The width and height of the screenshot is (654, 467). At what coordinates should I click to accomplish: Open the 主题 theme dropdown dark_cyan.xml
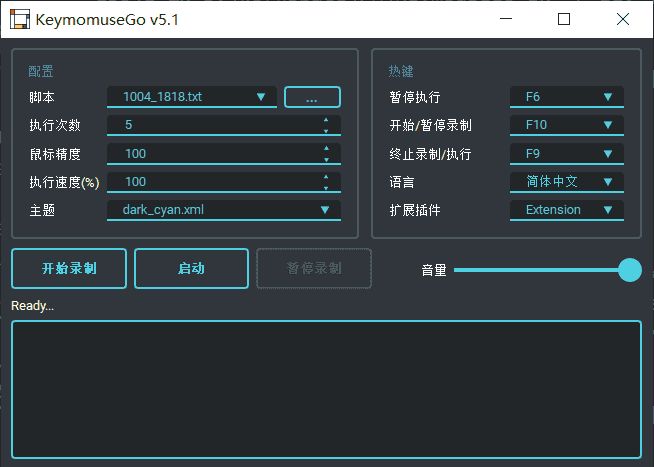tap(224, 210)
